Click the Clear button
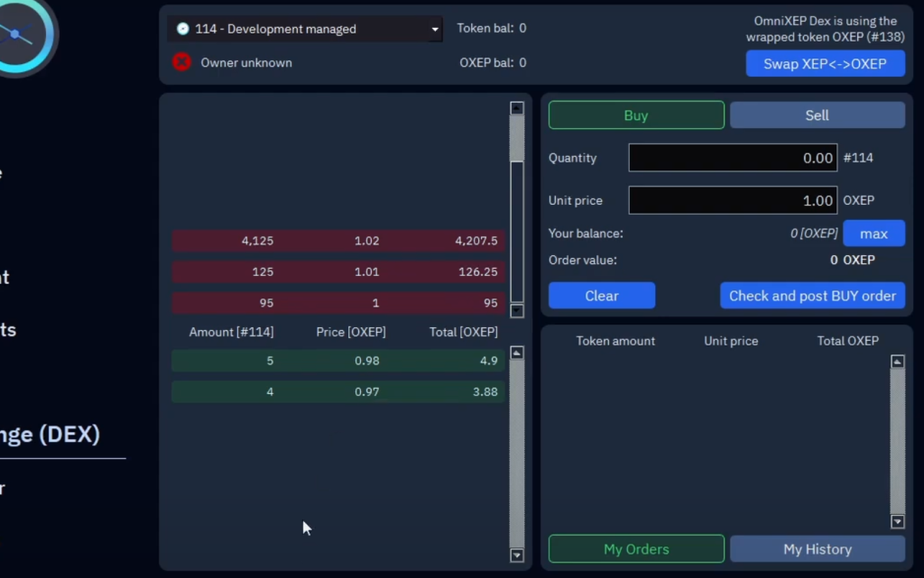This screenshot has height=578, width=924. [x=602, y=296]
